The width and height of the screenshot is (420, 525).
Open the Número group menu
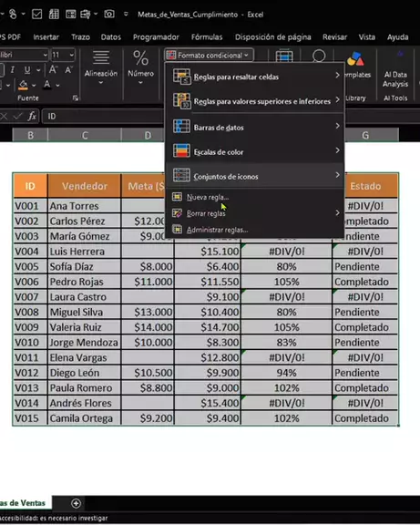[x=140, y=68]
